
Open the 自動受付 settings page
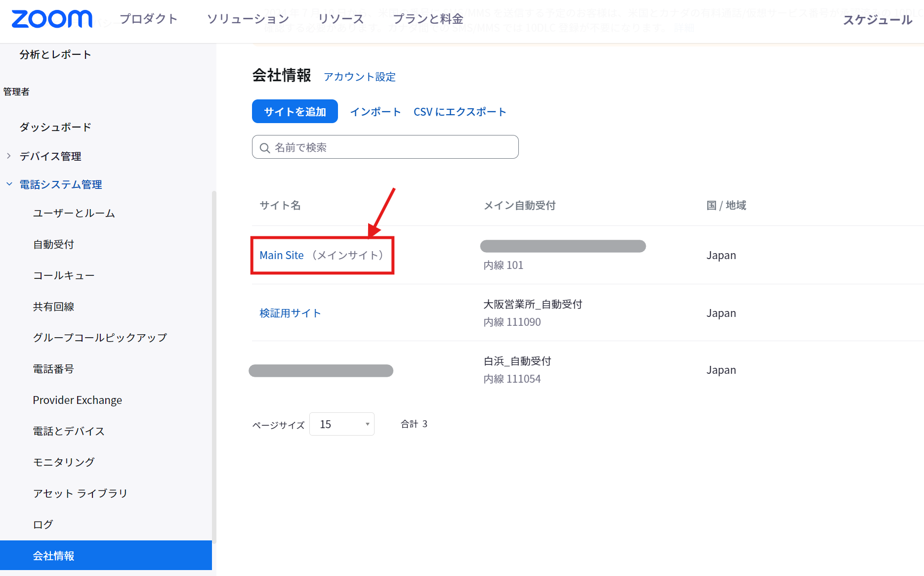click(53, 244)
